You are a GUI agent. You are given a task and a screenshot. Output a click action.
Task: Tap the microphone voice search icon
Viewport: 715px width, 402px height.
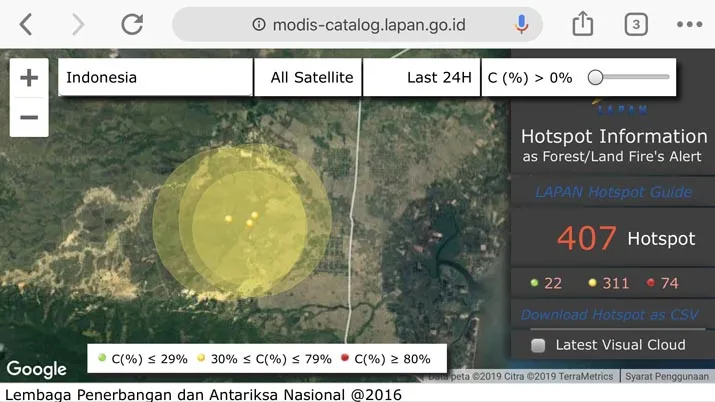[521, 24]
